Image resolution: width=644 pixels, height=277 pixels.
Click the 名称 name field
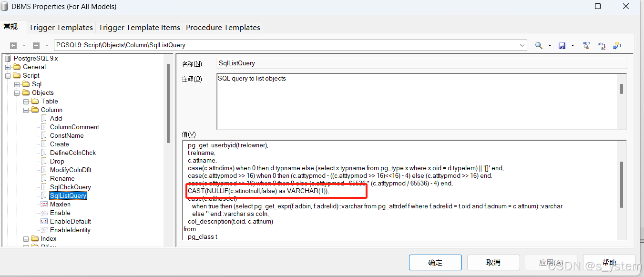421,63
